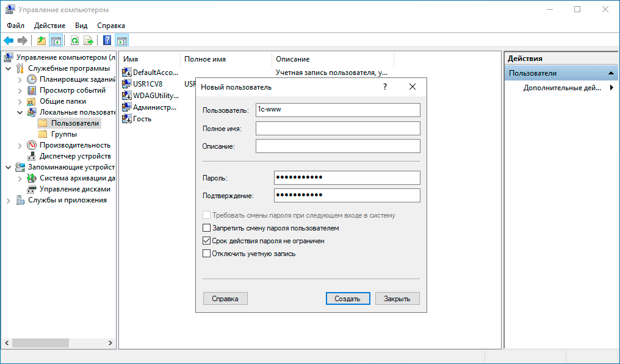Open the Действие menu
This screenshot has width=620, height=364.
coord(49,25)
